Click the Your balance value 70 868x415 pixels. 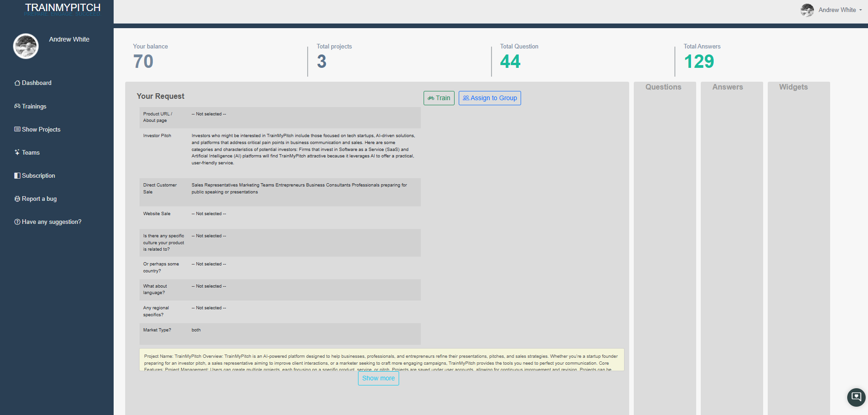(x=143, y=61)
